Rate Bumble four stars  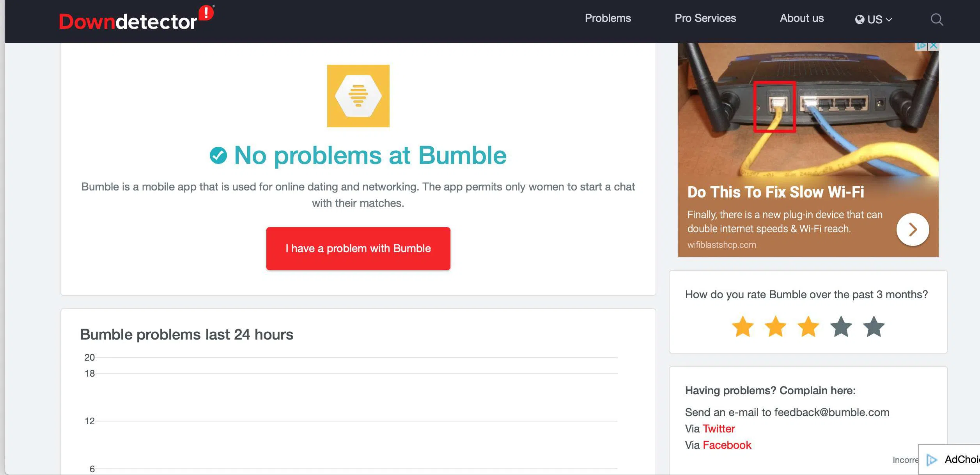(x=841, y=327)
